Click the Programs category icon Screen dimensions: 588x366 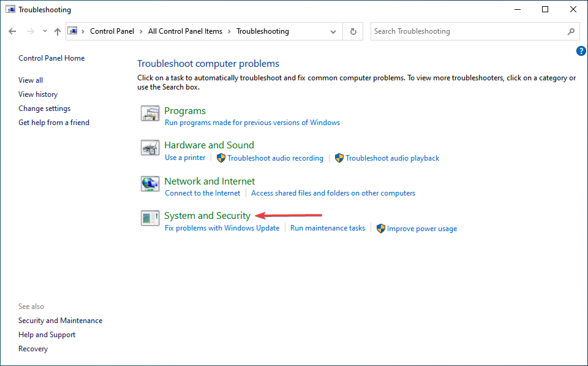tap(150, 113)
